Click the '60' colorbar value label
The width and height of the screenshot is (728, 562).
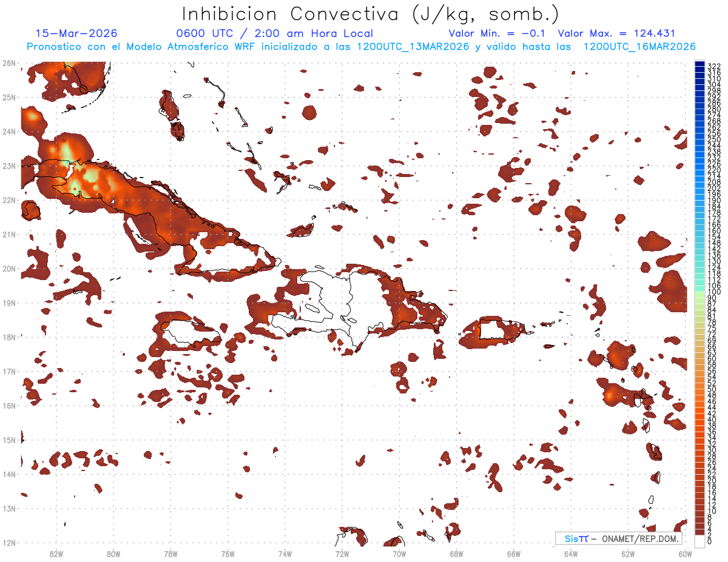point(712,358)
